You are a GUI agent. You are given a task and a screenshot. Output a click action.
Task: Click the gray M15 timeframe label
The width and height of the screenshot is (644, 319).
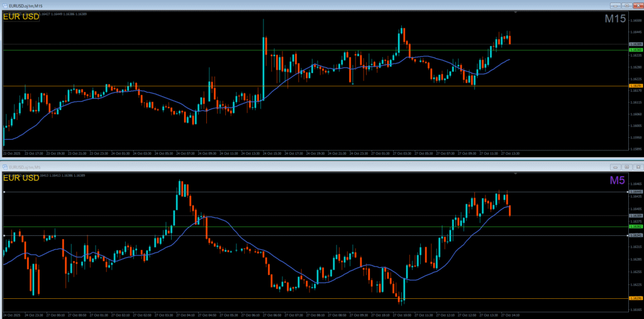click(x=614, y=20)
